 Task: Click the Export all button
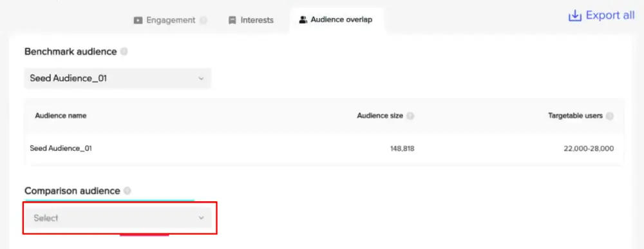point(601,15)
